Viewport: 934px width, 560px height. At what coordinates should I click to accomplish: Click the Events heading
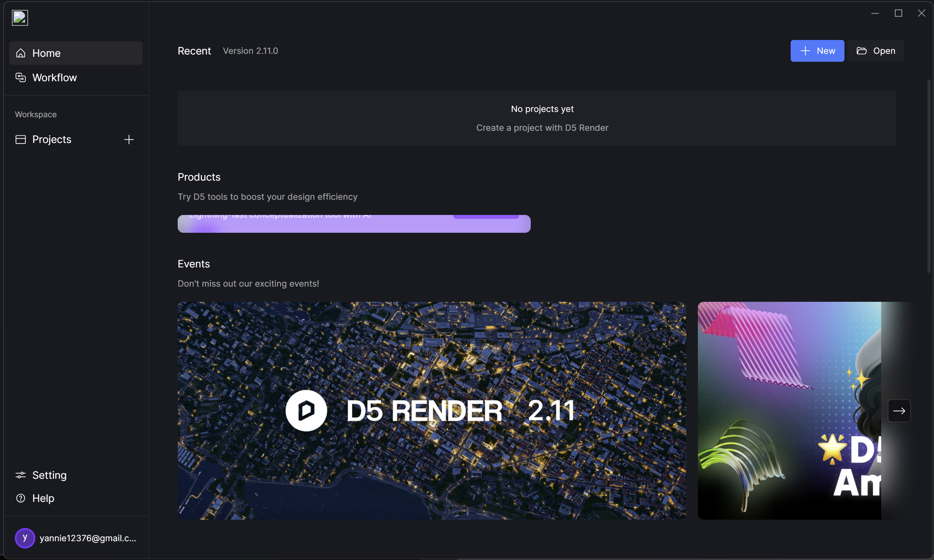click(194, 264)
